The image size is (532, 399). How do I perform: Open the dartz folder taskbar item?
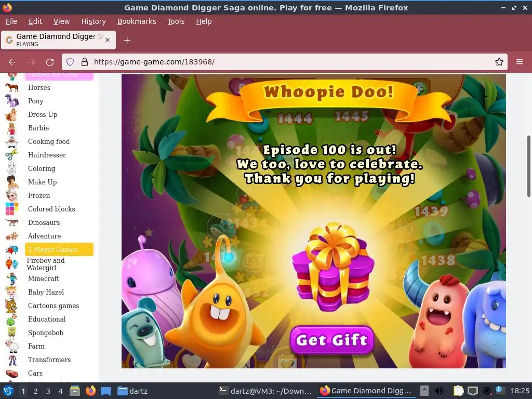(132, 391)
